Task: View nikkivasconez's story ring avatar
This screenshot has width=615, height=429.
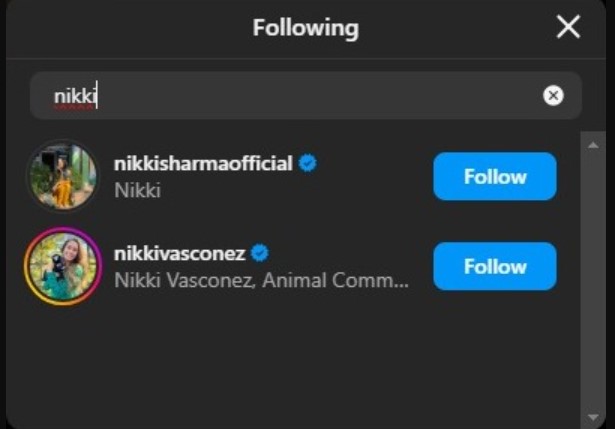Action: [x=62, y=266]
